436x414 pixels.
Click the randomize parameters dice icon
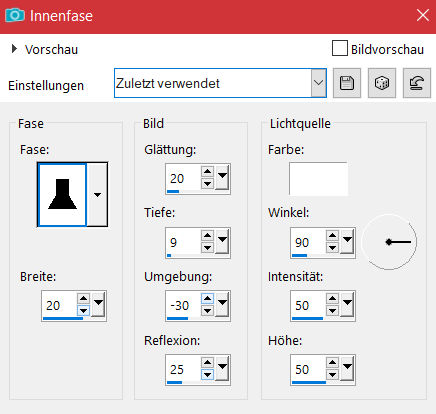tap(382, 83)
